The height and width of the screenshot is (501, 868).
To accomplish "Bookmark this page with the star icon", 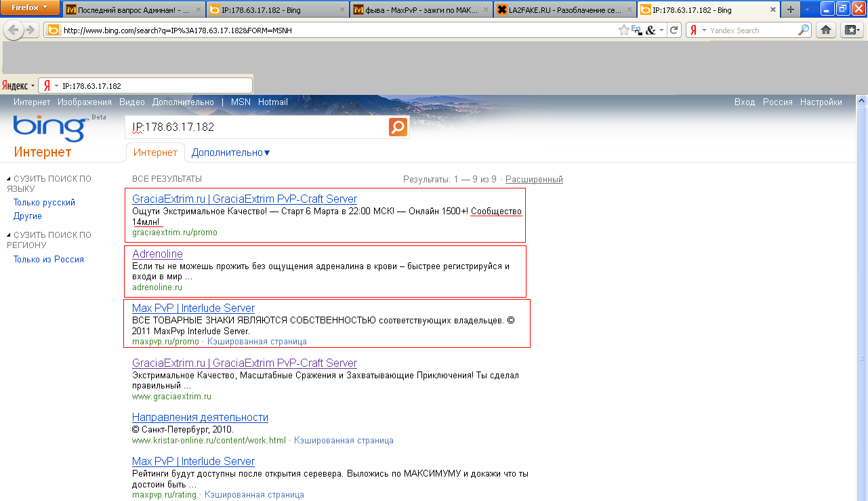I will coord(623,31).
